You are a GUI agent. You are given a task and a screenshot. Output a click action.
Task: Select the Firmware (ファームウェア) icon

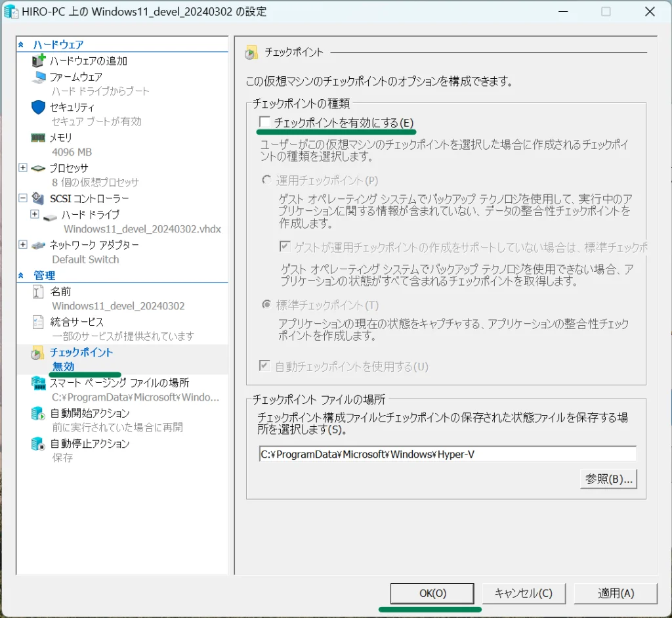pyautogui.click(x=39, y=77)
